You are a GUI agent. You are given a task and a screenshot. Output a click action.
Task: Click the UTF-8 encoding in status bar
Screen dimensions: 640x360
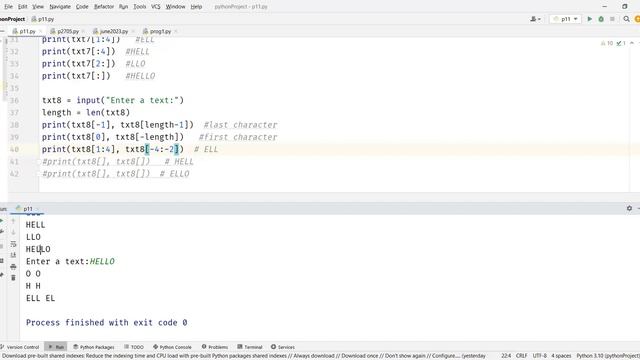point(539,356)
